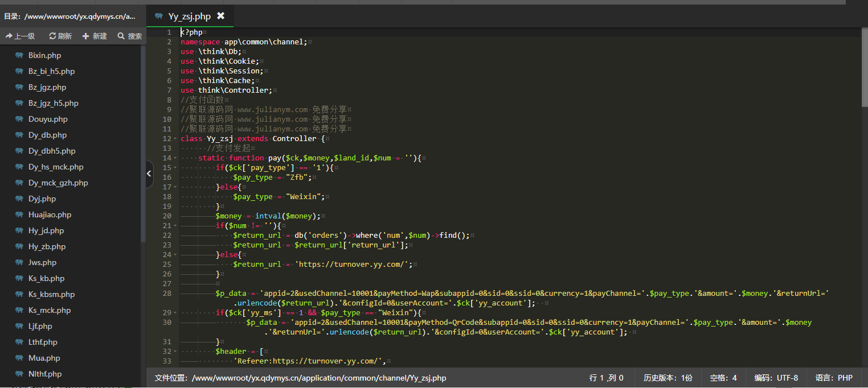Screen dimensions: 868x388
Task: Open Jws.php in the file list
Action: coord(42,262)
